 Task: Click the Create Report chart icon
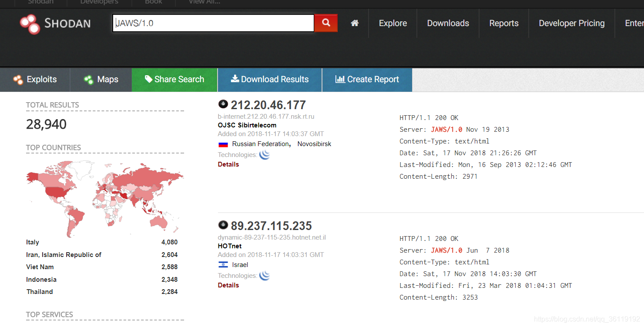click(x=340, y=79)
